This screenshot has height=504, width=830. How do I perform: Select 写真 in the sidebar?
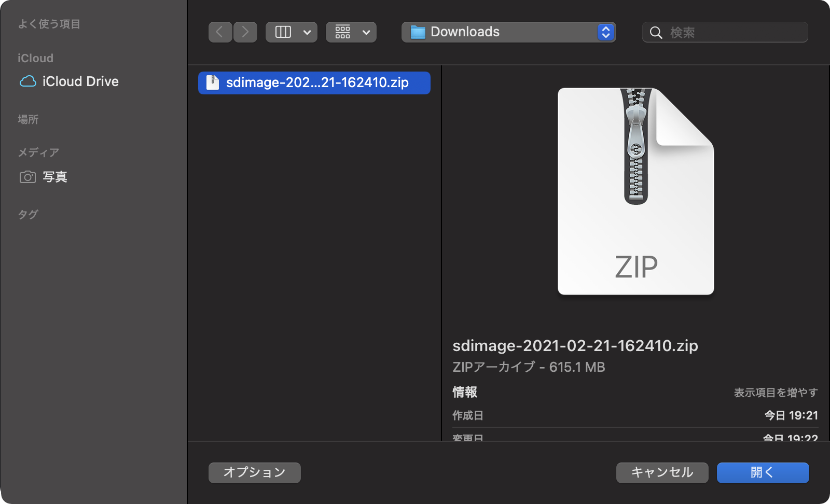click(55, 177)
